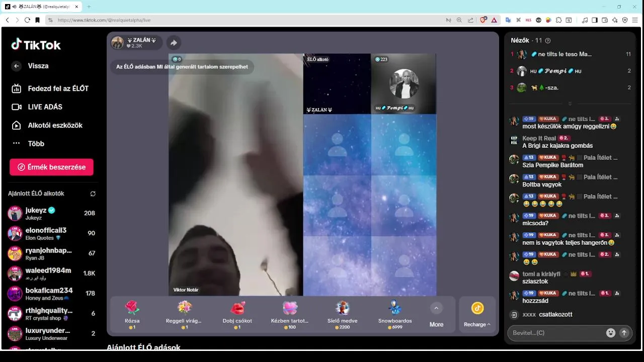Screen dimensions: 644x362
Task: Open Recharge coins dropdown
Action: pos(477,315)
